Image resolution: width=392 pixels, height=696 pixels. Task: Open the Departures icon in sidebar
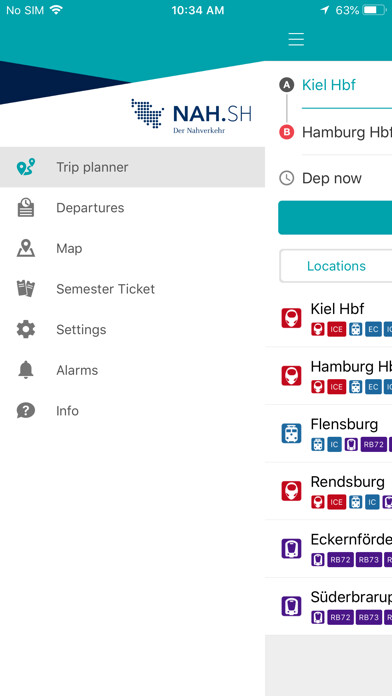(26, 208)
